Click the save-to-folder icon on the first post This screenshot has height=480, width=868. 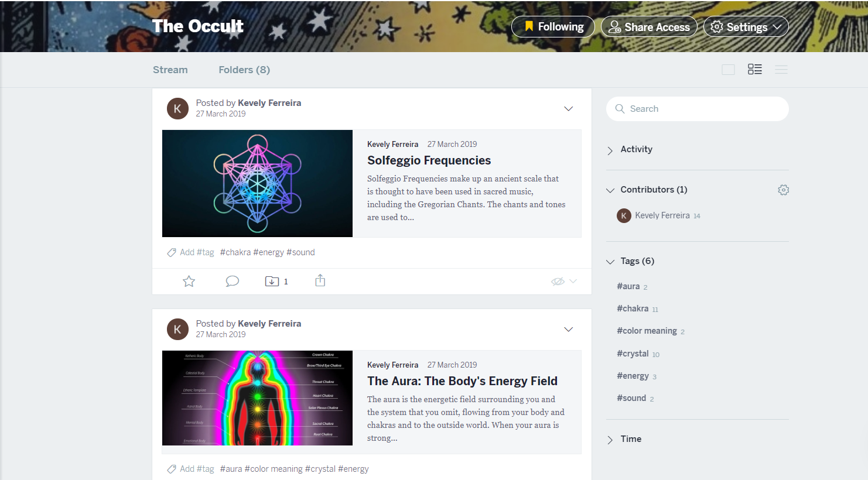(x=272, y=281)
